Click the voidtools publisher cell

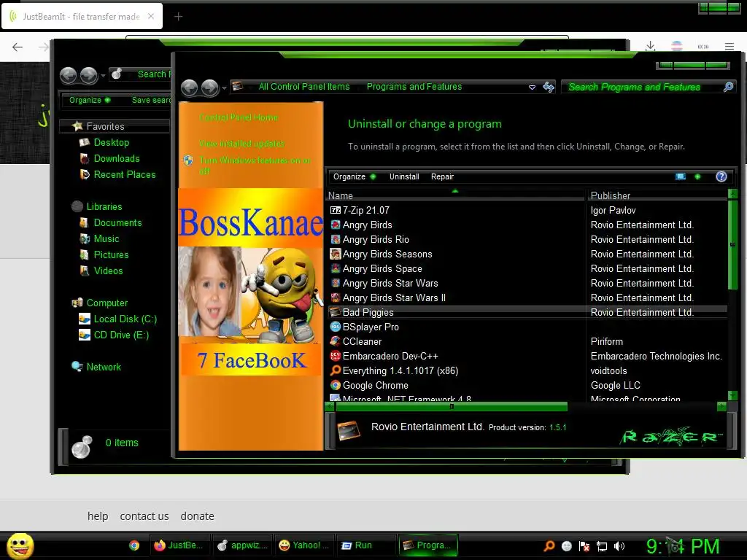tap(608, 370)
